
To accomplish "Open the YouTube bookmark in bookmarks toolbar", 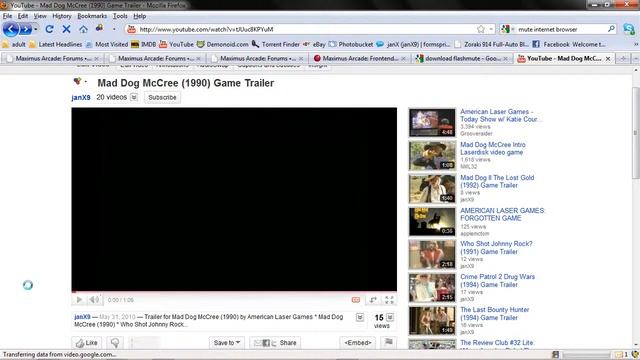I will (x=176, y=44).
